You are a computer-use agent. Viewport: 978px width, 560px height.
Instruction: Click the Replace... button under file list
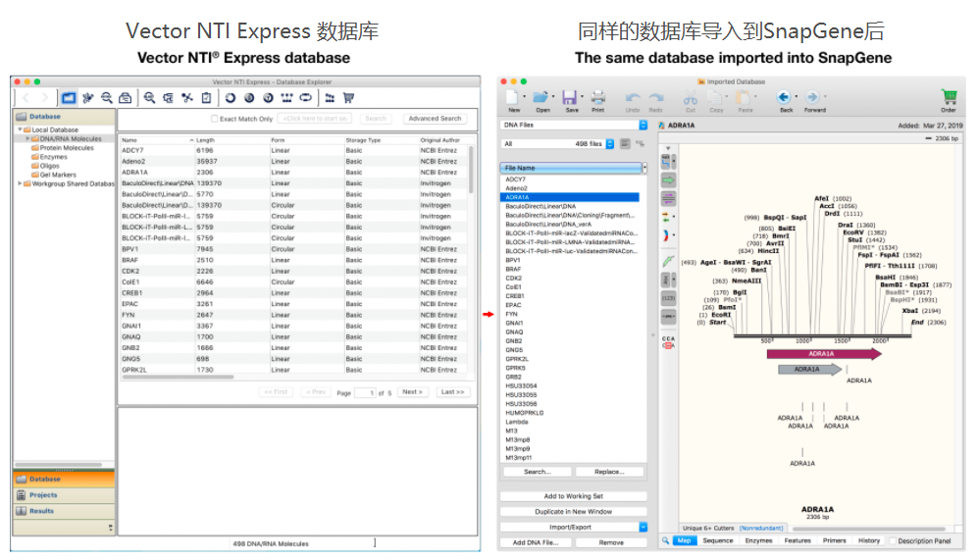[609, 472]
